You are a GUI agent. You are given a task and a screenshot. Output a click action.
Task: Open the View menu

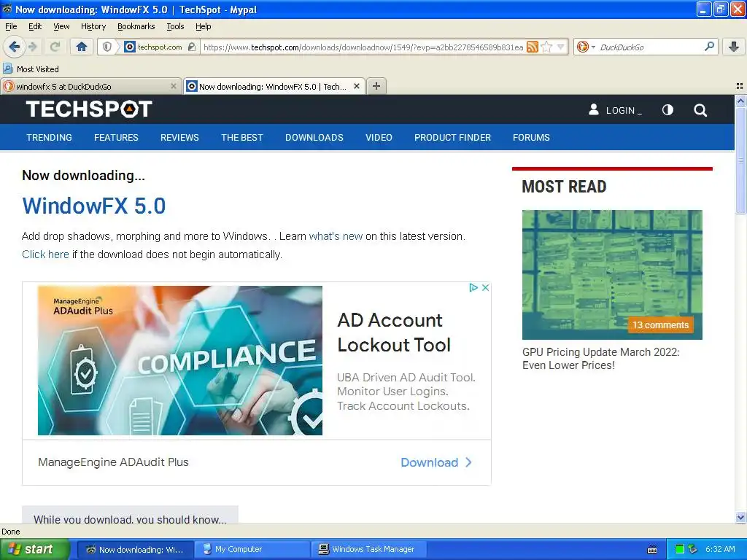(61, 26)
